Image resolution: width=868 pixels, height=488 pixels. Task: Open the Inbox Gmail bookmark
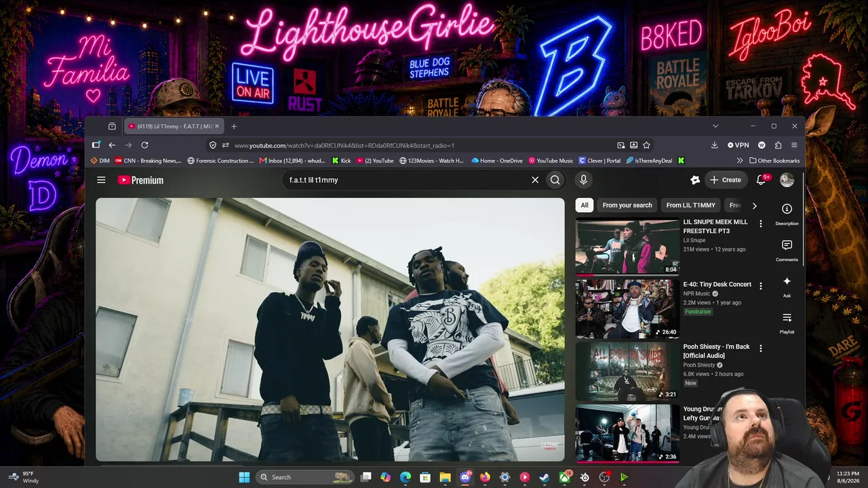click(x=292, y=161)
